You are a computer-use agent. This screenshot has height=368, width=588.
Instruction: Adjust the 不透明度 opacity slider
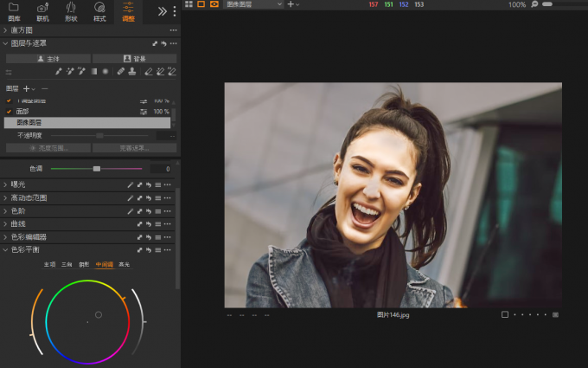coord(99,135)
